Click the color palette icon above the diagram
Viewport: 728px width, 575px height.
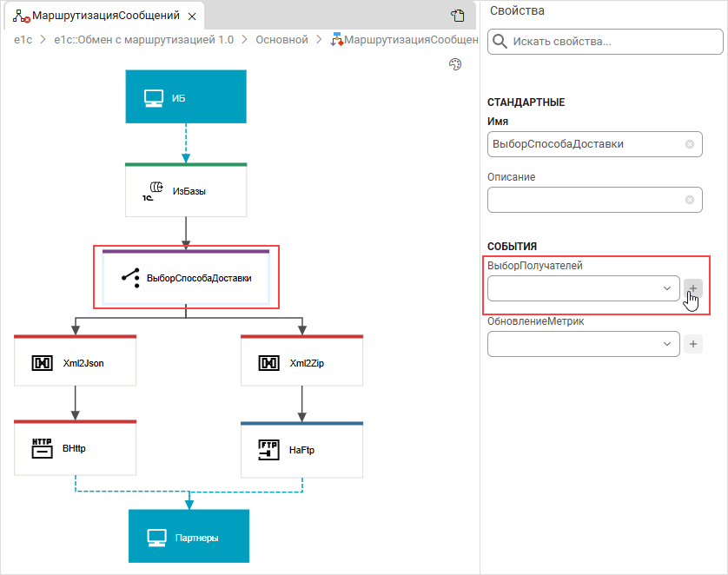coord(454,64)
